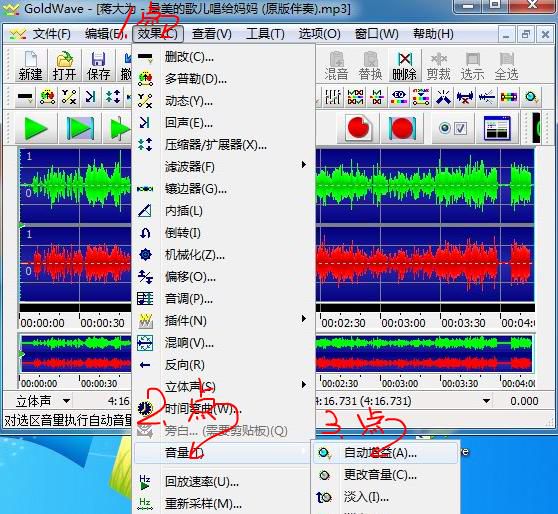The height and width of the screenshot is (514, 558).
Task: Save file using 保存 icon
Action: (x=98, y=65)
